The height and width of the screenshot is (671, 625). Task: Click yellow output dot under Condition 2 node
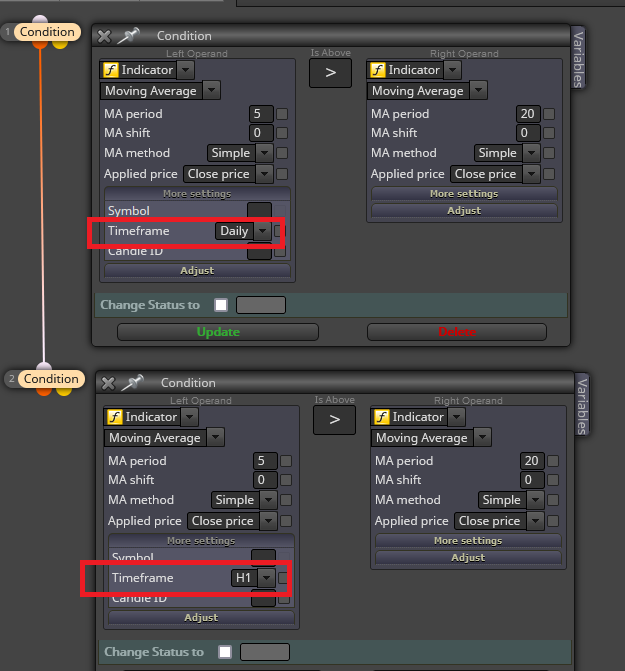pyautogui.click(x=64, y=391)
